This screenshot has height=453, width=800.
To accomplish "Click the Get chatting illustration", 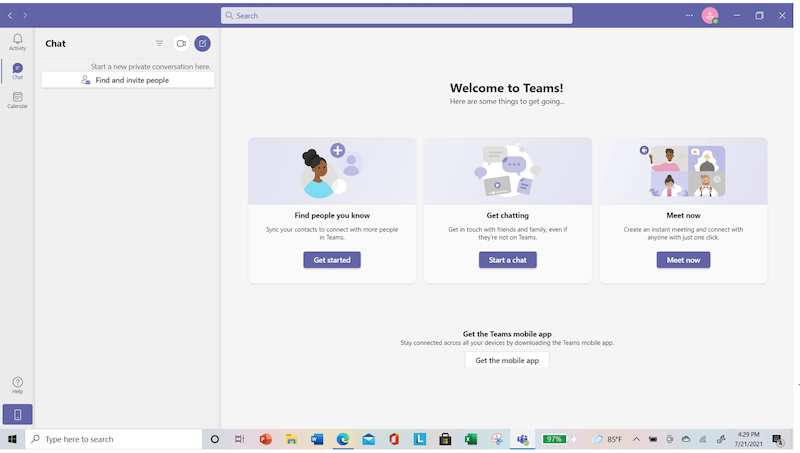I will tap(508, 171).
